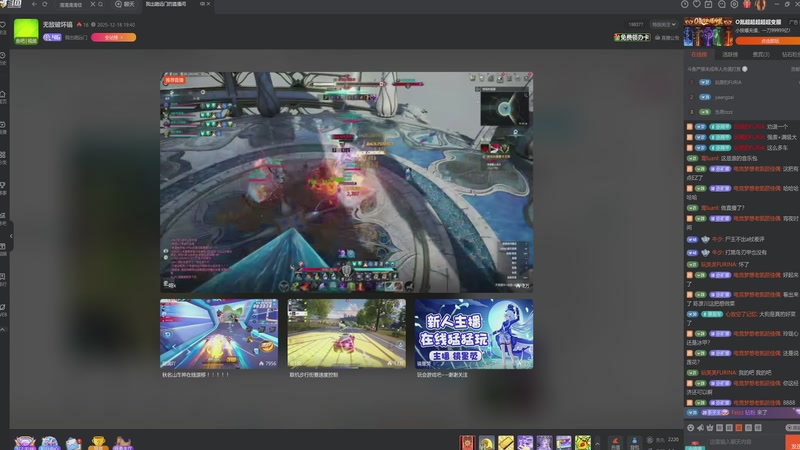Click the red shark recharge button
The height and width of the screenshot is (450, 800).
tap(616, 443)
